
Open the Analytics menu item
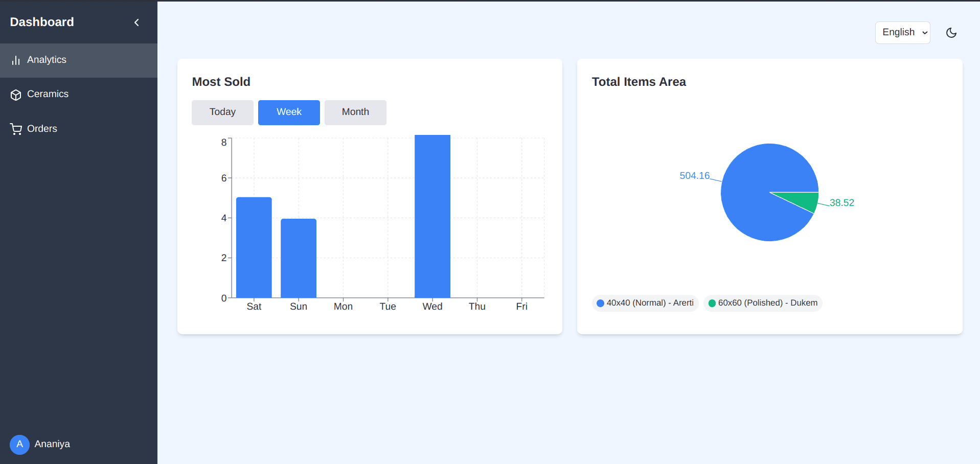pos(79,60)
